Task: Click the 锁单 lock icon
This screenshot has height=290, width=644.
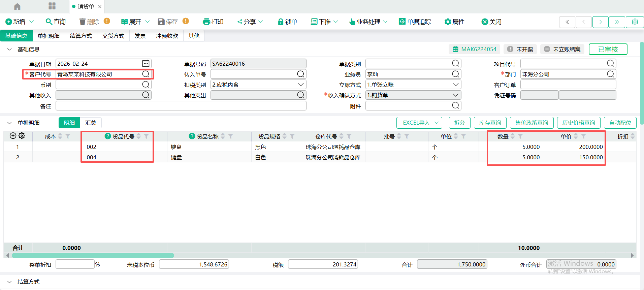Action: 280,22
